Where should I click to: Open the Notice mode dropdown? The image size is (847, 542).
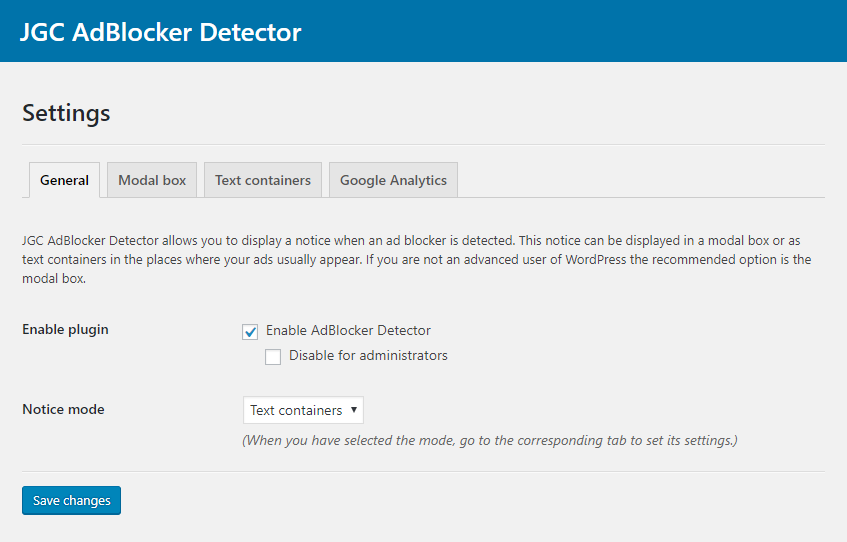[x=303, y=410]
